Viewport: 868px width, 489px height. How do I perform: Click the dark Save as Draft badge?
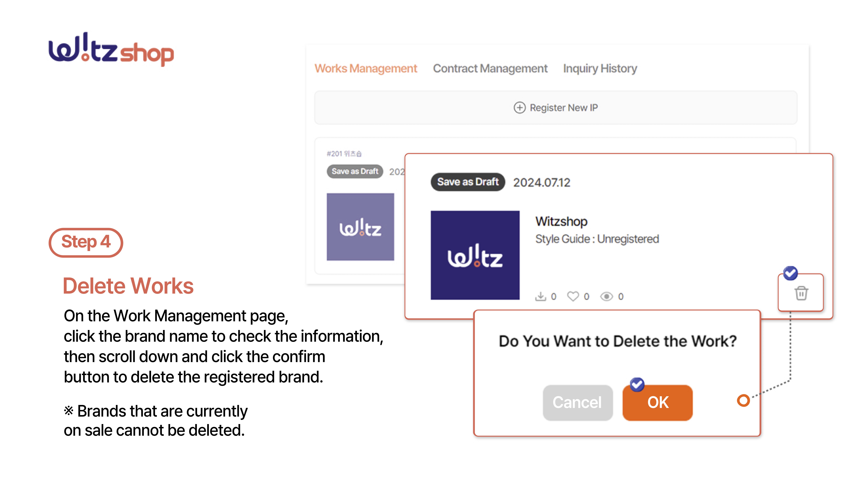(x=468, y=182)
